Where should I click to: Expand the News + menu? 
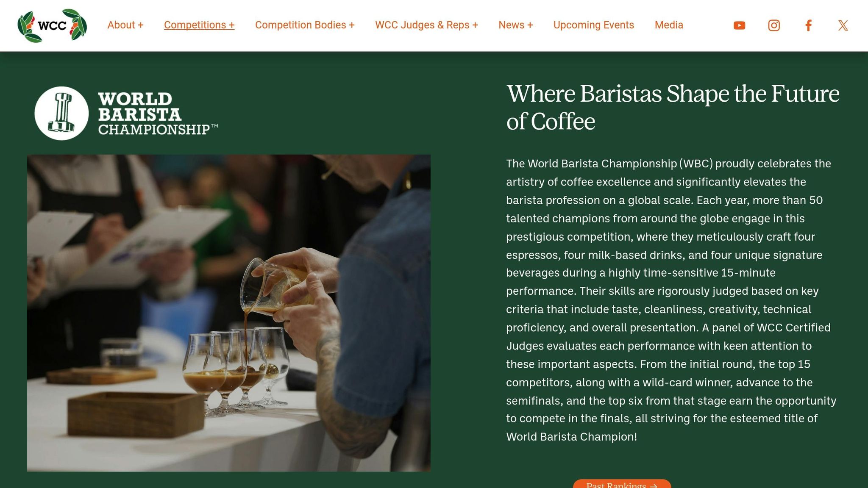click(515, 25)
